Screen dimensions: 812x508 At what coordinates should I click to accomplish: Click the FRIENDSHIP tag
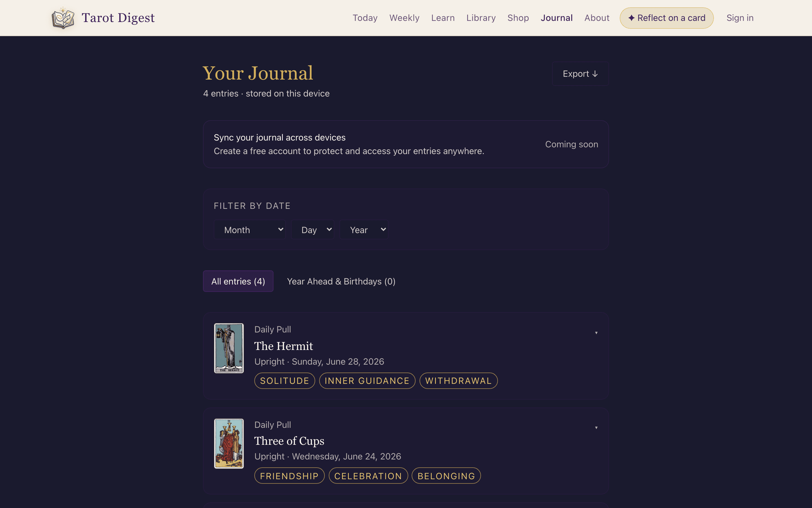tap(289, 476)
